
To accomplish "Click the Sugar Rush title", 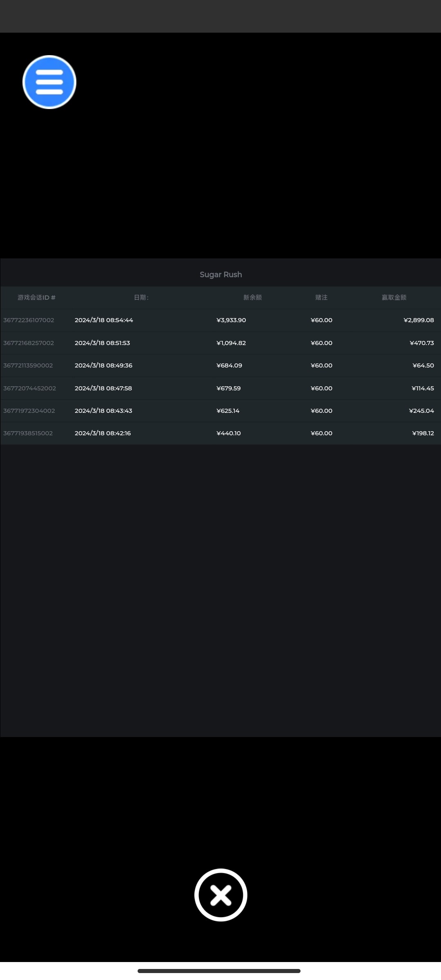I will click(220, 274).
